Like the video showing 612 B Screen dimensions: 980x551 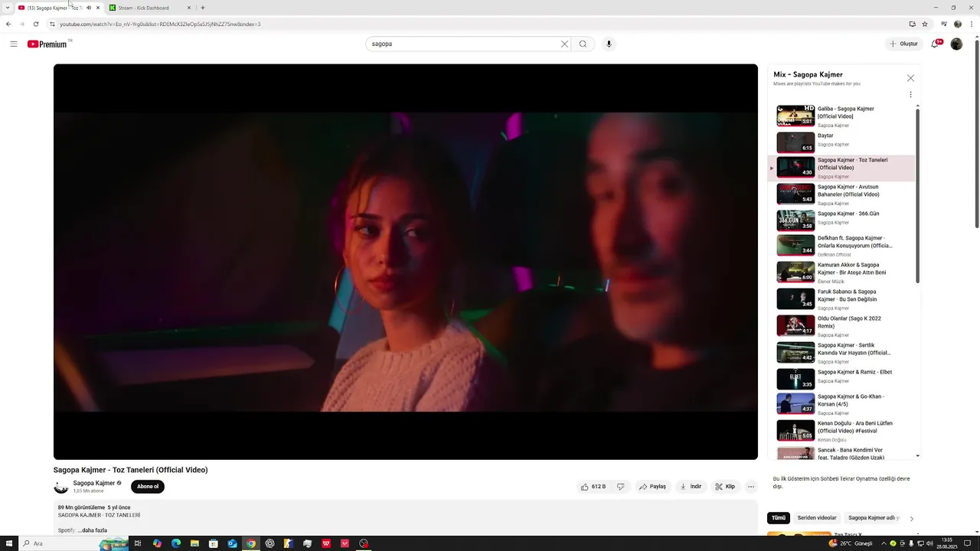tap(593, 487)
